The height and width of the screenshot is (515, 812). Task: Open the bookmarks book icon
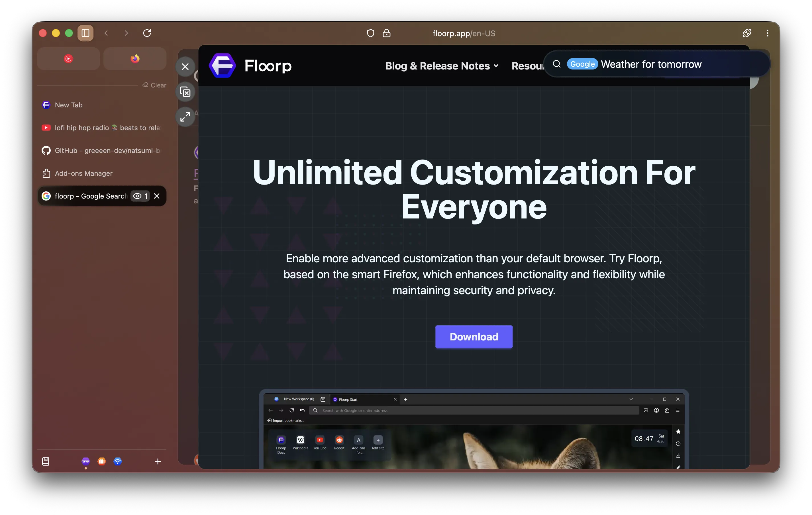[x=46, y=461]
